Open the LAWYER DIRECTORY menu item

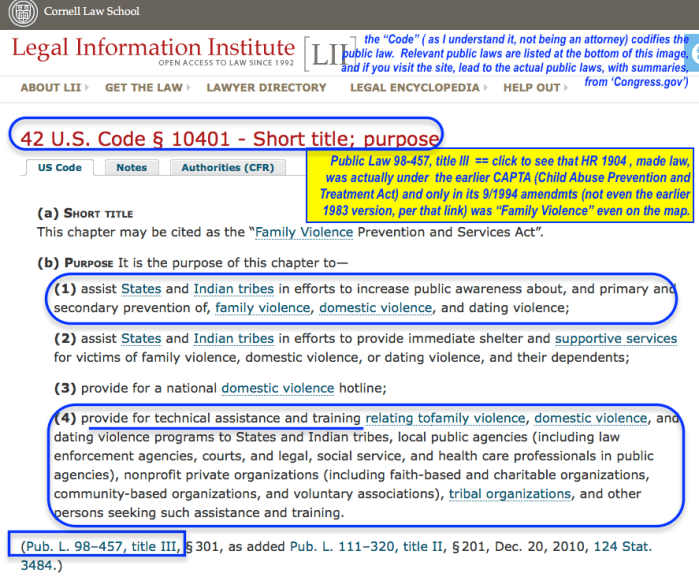pos(266,88)
